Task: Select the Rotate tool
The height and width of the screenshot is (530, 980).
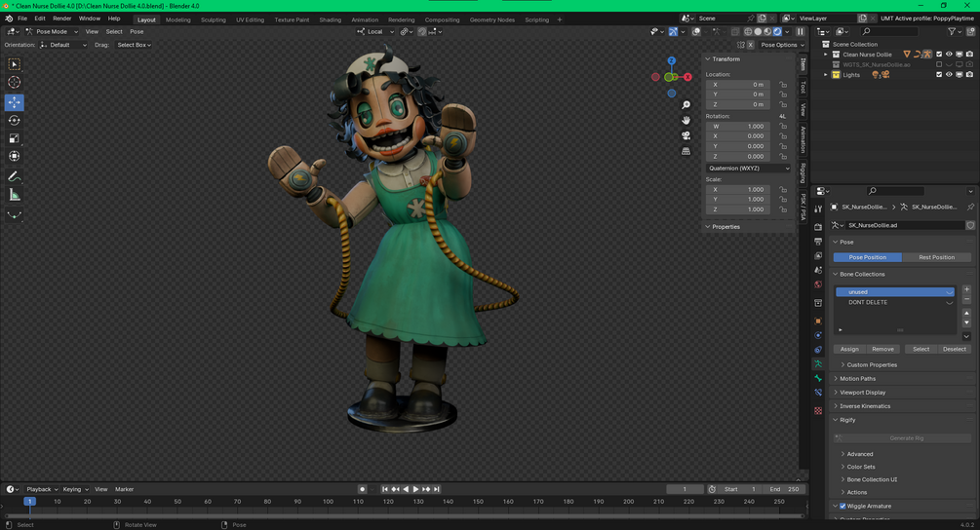Action: (x=14, y=120)
